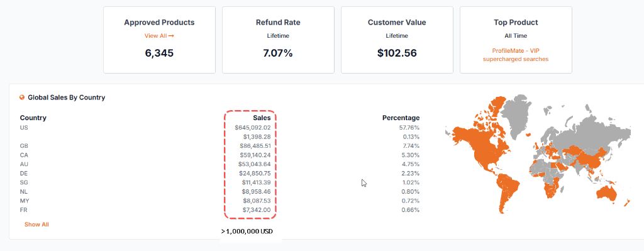The image size is (644, 251).
Task: Select the SG country row label
Action: (x=24, y=182)
